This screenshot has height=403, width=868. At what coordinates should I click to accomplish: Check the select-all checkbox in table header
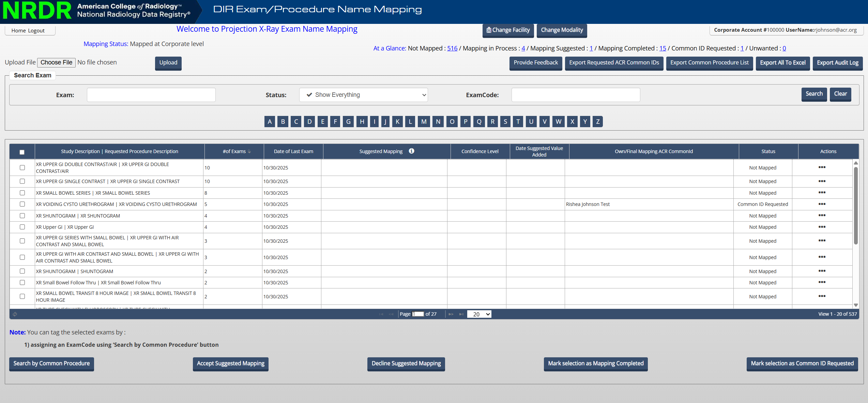[22, 152]
